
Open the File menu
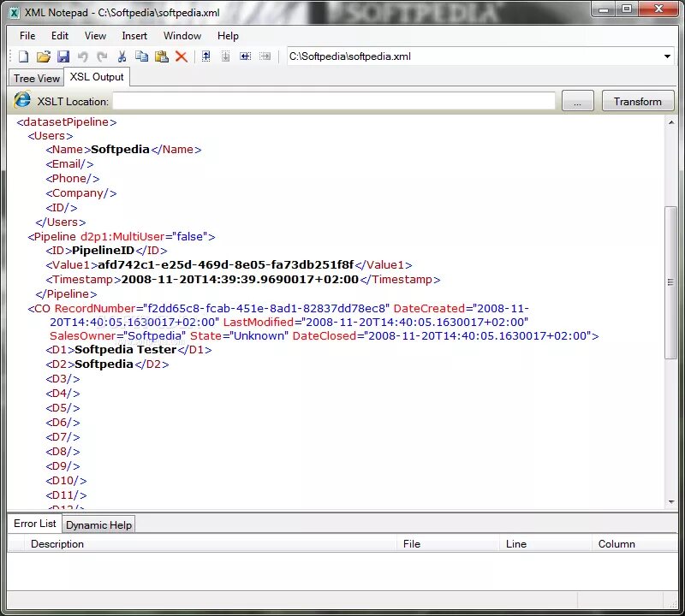tap(27, 36)
